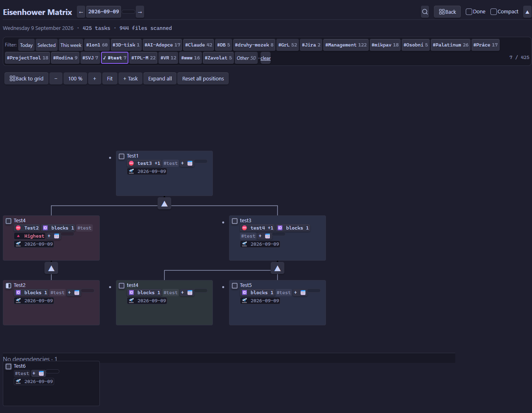The width and height of the screenshot is (532, 413).
Task: Click the Test6 task title
Action: click(x=20, y=366)
